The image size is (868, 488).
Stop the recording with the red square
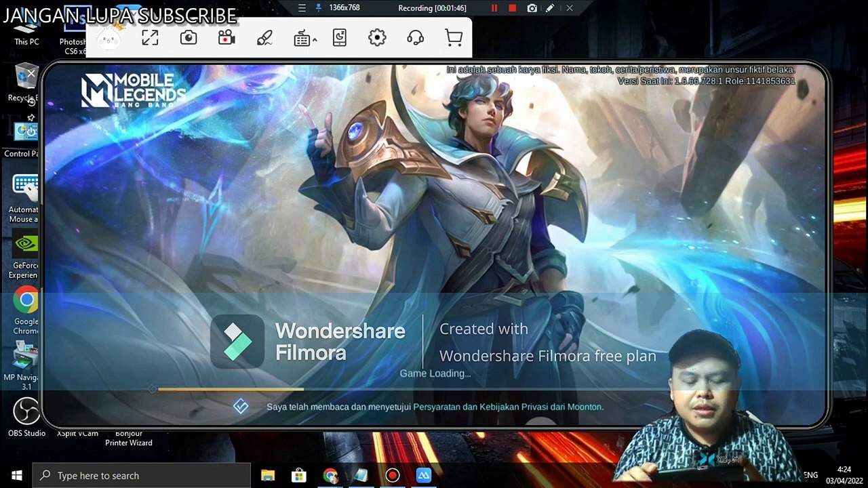pos(513,8)
